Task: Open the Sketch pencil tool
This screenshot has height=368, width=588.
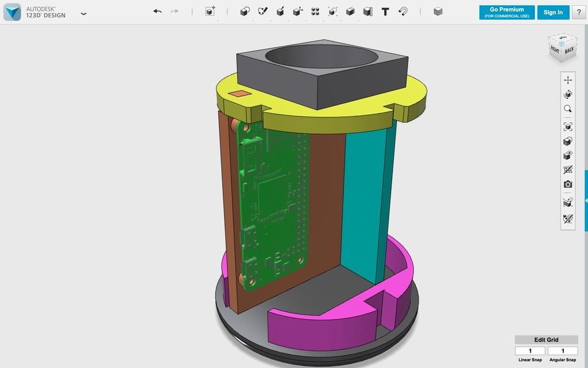Action: pyautogui.click(x=262, y=11)
